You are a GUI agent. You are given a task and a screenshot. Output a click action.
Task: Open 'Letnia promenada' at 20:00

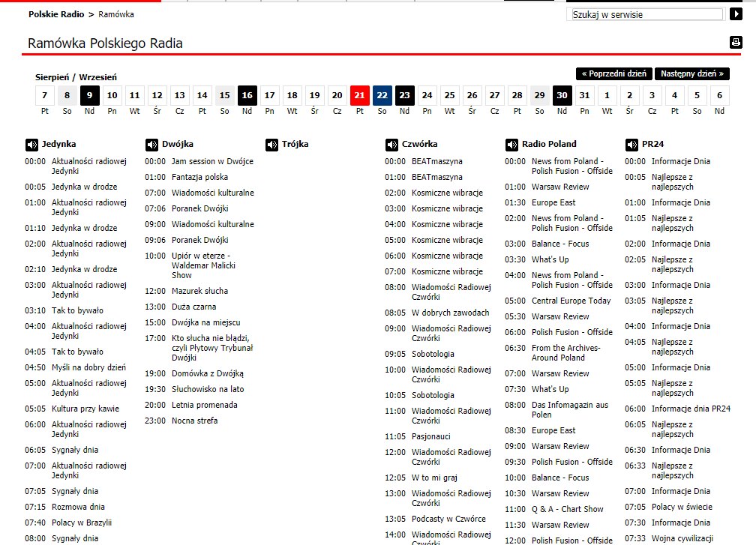point(205,406)
